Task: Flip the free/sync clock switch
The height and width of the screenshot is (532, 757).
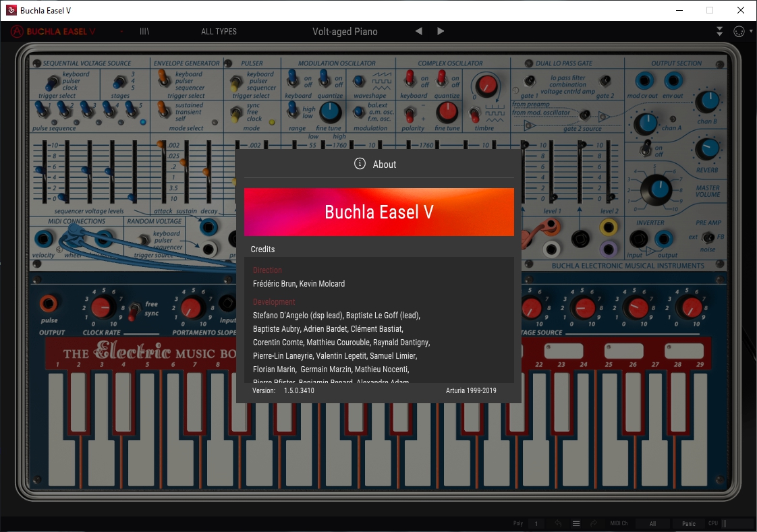Action: point(134,311)
